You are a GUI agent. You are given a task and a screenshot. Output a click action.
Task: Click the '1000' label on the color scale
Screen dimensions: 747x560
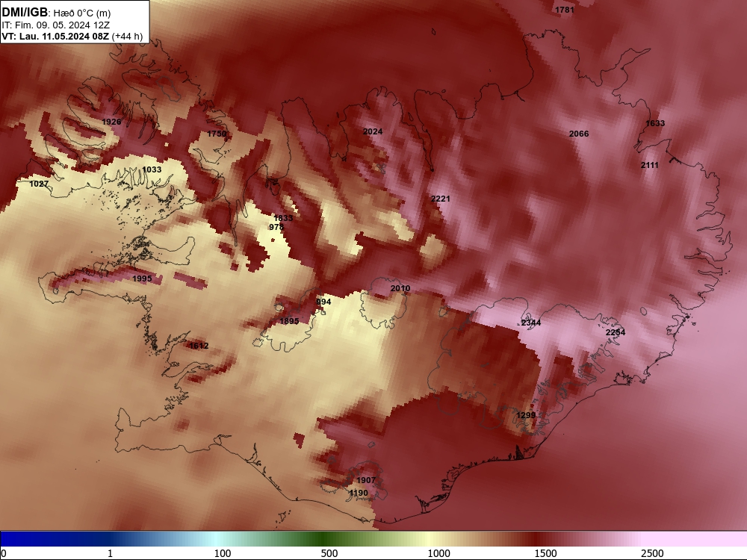pos(438,553)
